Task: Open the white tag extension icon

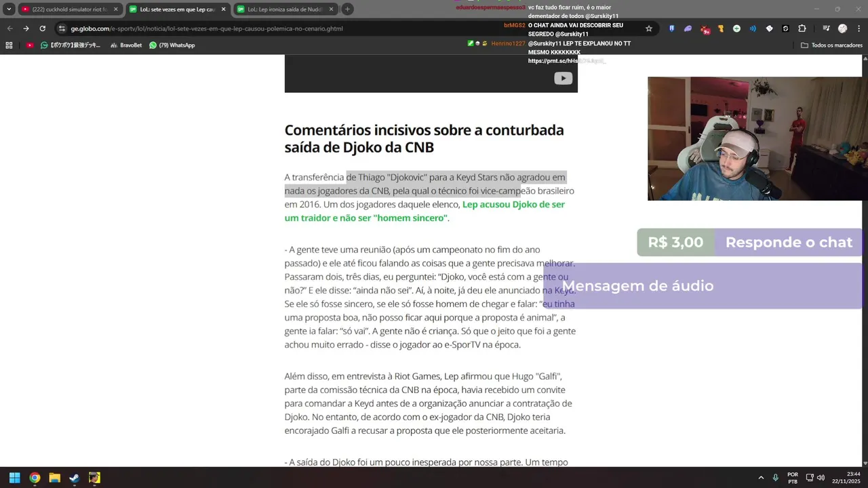Action: [x=769, y=28]
